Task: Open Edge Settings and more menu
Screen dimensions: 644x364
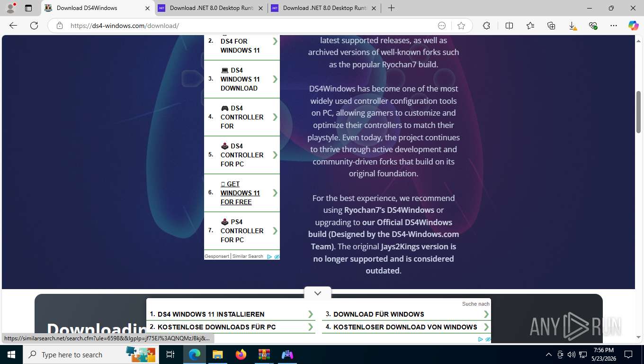Action: (614, 26)
